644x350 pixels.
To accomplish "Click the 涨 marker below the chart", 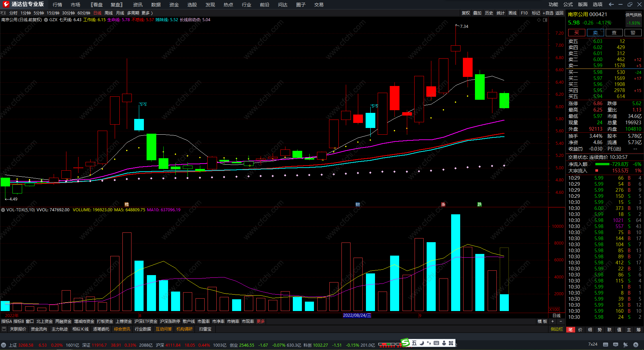I will click(443, 204).
